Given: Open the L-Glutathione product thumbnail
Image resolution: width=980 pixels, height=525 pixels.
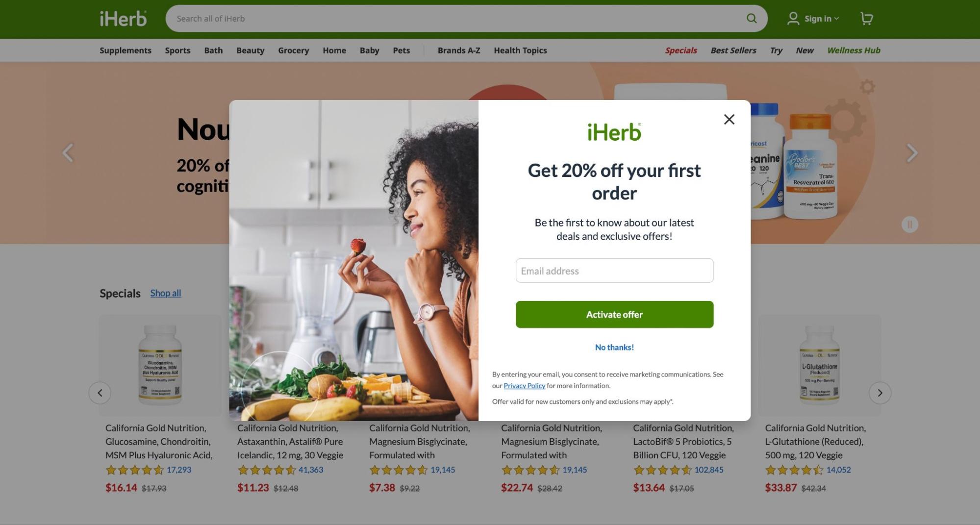Looking at the screenshot, I should pyautogui.click(x=819, y=366).
